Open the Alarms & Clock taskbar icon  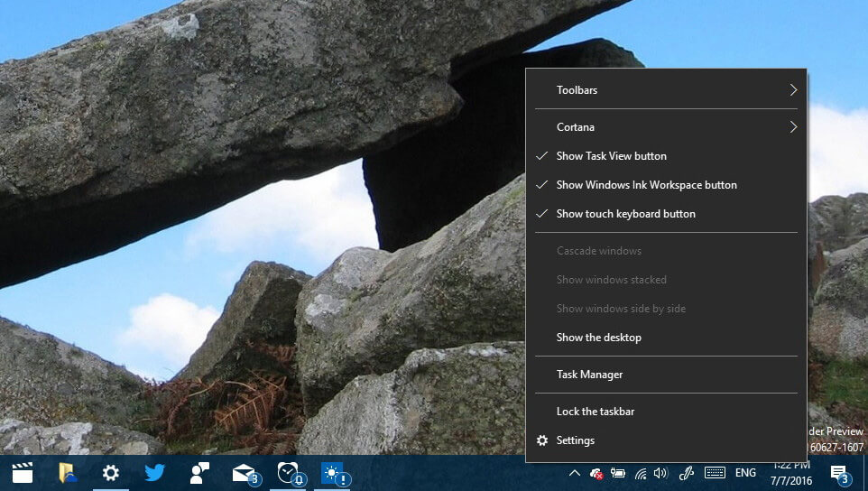(x=290, y=473)
